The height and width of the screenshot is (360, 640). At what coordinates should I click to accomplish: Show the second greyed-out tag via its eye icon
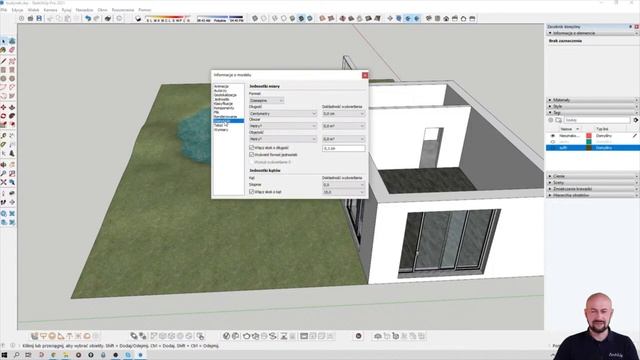point(553,142)
